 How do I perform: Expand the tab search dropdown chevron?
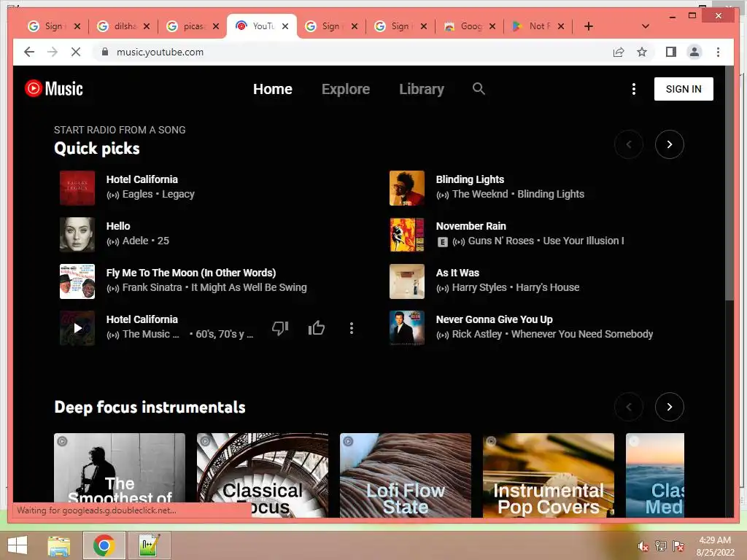pos(646,26)
